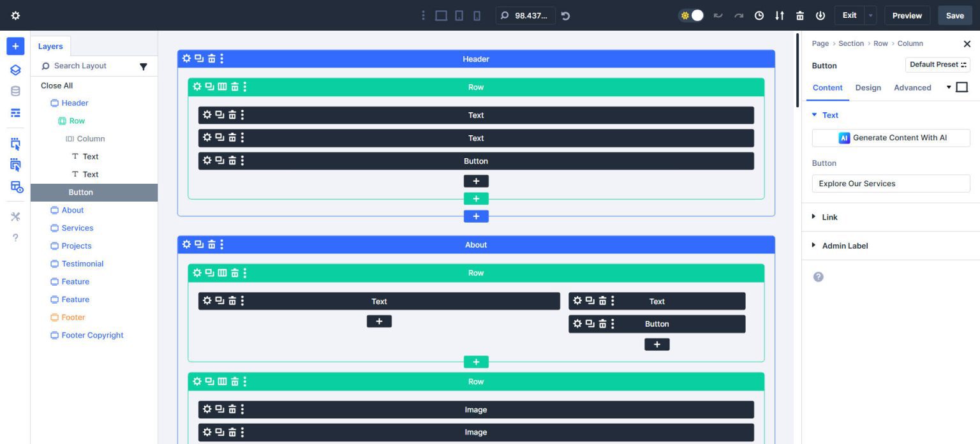Select Testimonial layer

(82, 263)
